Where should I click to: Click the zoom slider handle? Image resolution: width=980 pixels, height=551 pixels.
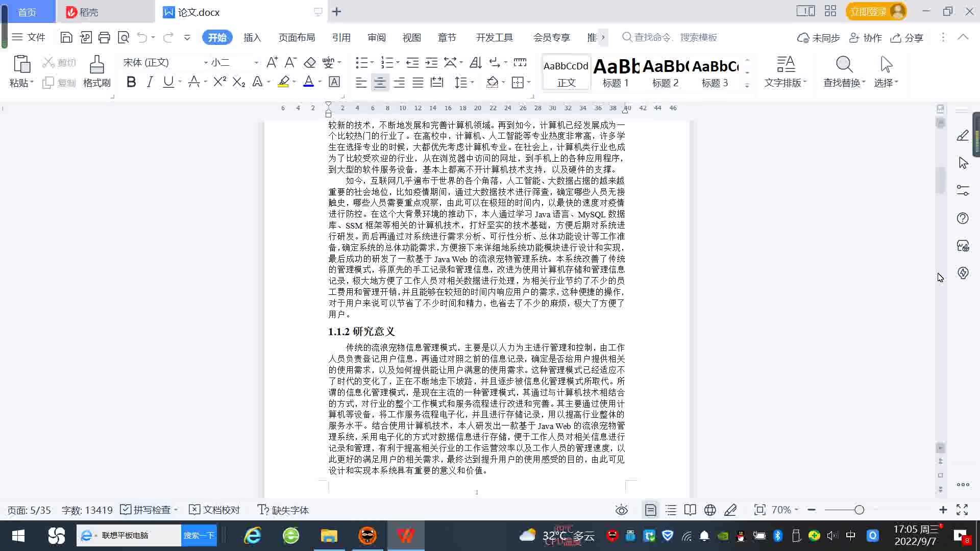coord(859,510)
